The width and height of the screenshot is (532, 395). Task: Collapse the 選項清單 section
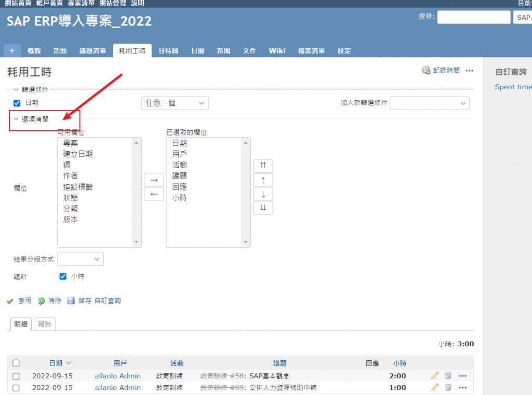(x=32, y=119)
